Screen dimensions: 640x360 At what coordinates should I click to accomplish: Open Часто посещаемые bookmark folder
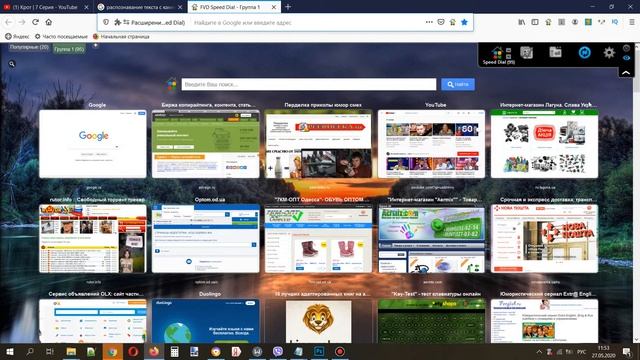click(61, 36)
